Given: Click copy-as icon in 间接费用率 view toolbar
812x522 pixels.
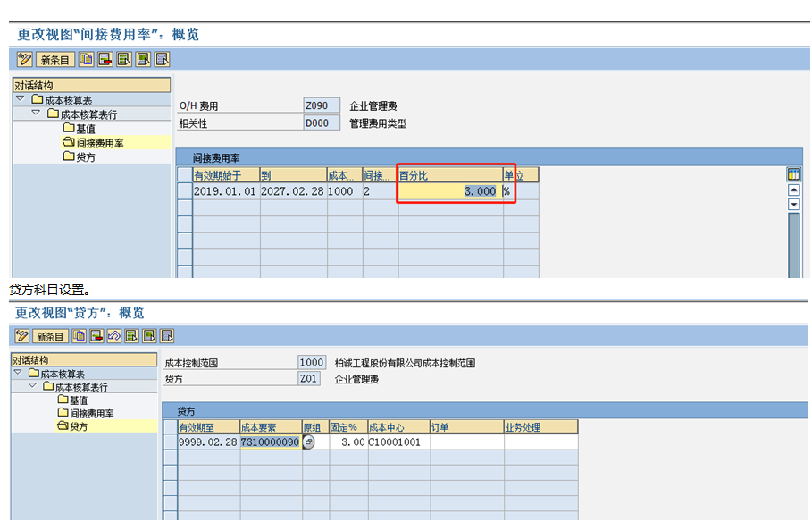Looking at the screenshot, I should click(87, 59).
